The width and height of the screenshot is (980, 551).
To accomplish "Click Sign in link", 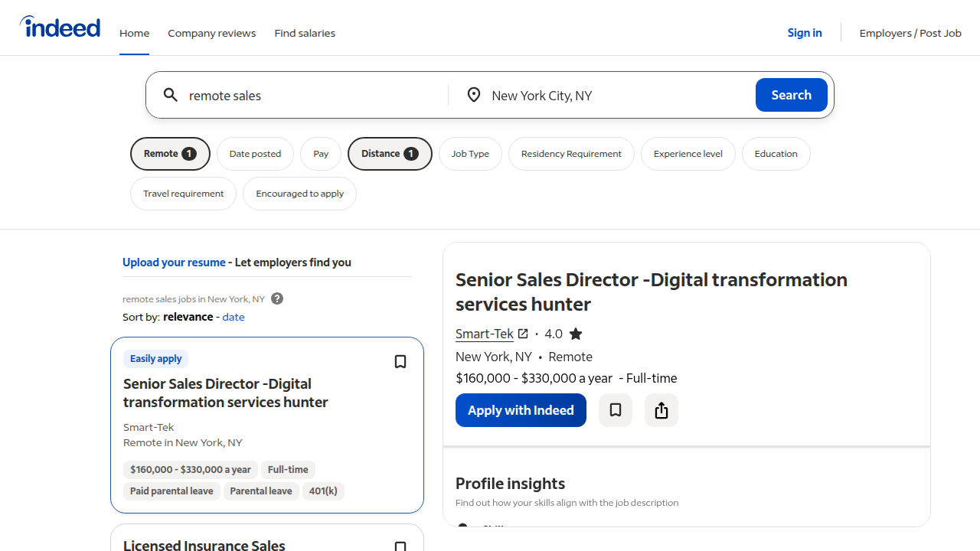I will (x=805, y=33).
